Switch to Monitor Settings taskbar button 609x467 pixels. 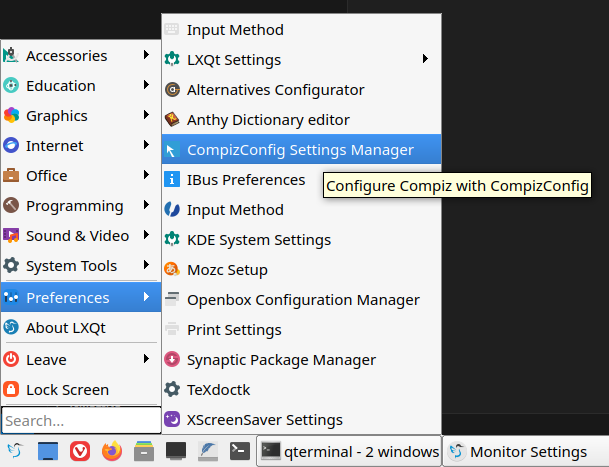click(x=525, y=451)
